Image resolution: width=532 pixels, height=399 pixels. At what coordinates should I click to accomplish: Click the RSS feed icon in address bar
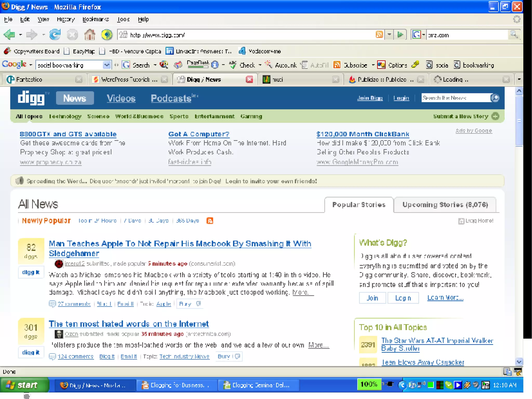coord(379,35)
